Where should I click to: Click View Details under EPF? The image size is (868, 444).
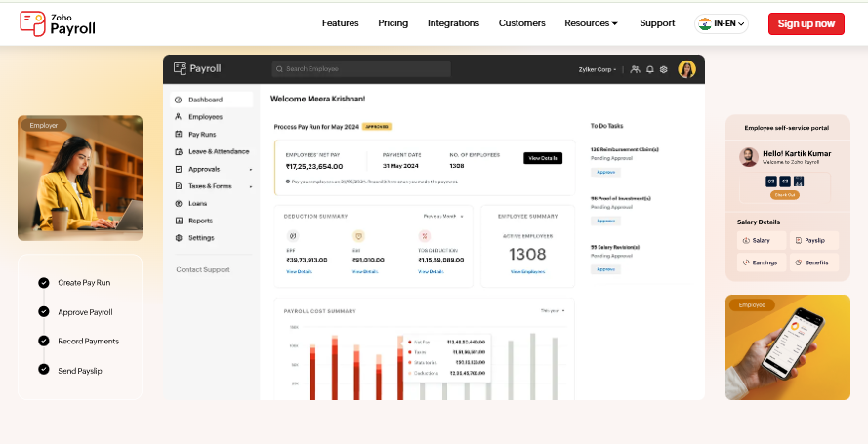(299, 272)
